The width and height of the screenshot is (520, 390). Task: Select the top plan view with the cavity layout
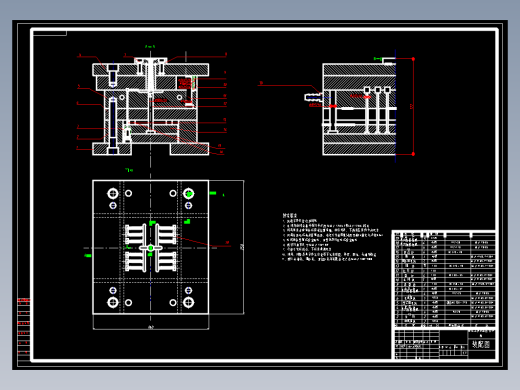[151, 247]
